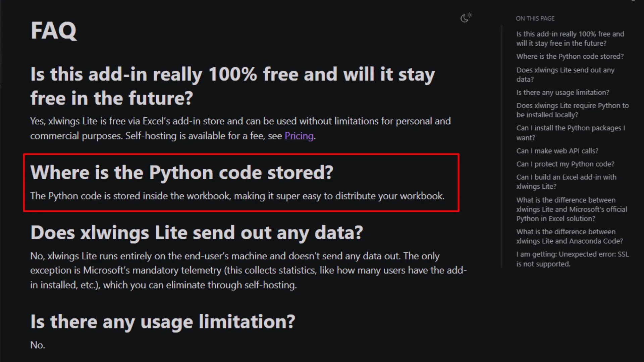Select "Is there any usage limitation?" on this page
The width and height of the screenshot is (644, 362).
(563, 92)
